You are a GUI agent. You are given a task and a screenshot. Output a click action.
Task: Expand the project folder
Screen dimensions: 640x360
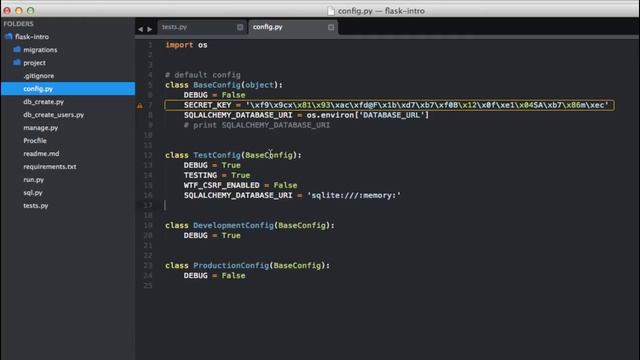click(x=34, y=63)
